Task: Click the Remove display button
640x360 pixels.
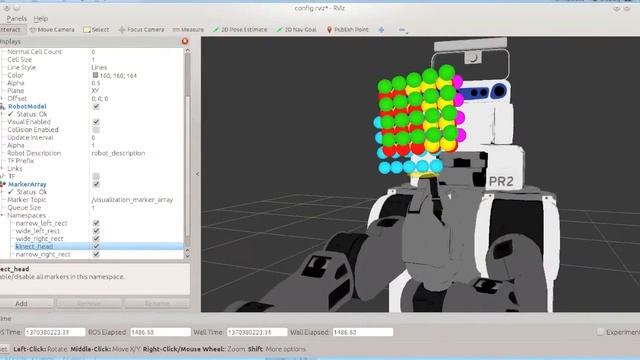Action: click(x=89, y=303)
